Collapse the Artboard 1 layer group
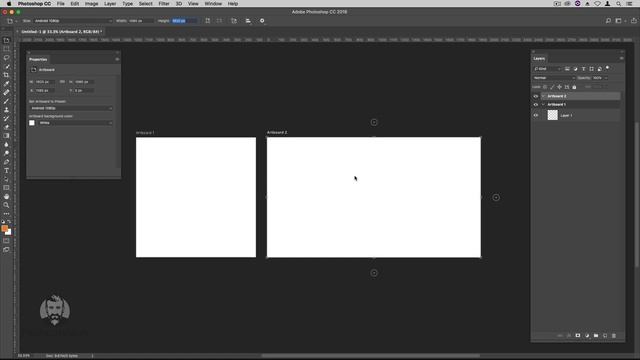 coord(543,104)
